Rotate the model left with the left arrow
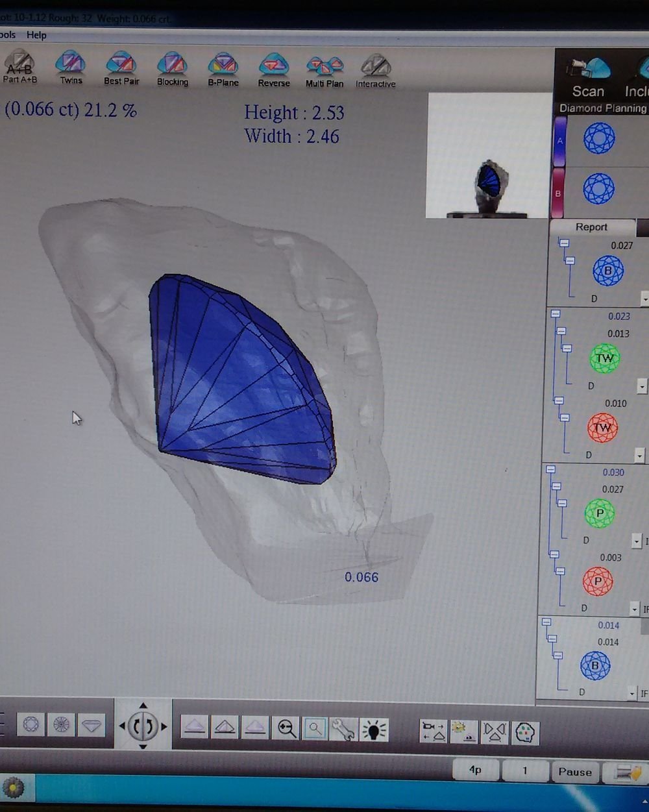Image resolution: width=649 pixels, height=812 pixels. [x=122, y=726]
